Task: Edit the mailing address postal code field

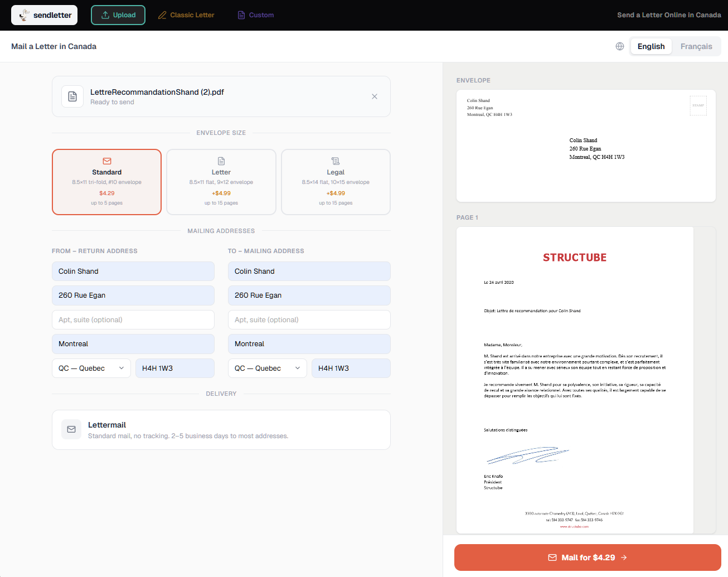Action: [351, 368]
